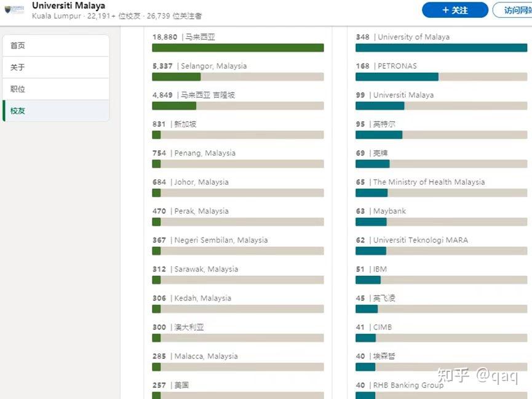The width and height of the screenshot is (532, 399).
Task: Open the 职位 jobs tab
Action: (x=56, y=89)
